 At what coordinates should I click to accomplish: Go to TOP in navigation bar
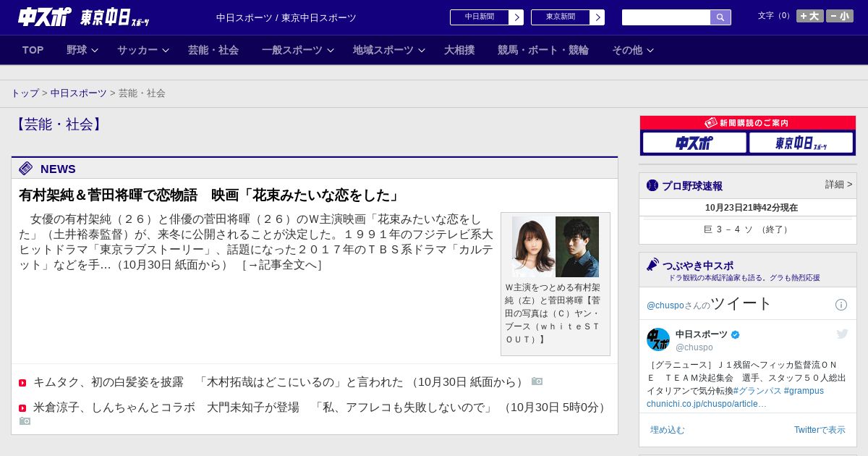point(33,50)
